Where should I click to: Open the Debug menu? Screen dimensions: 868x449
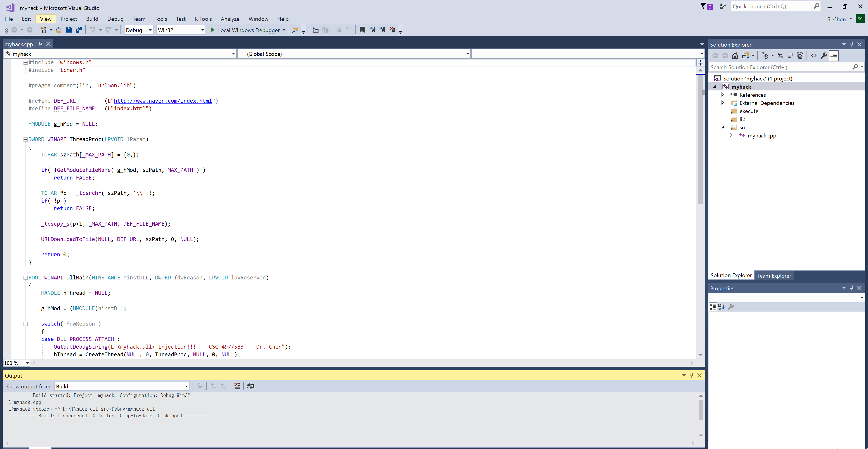(x=115, y=19)
